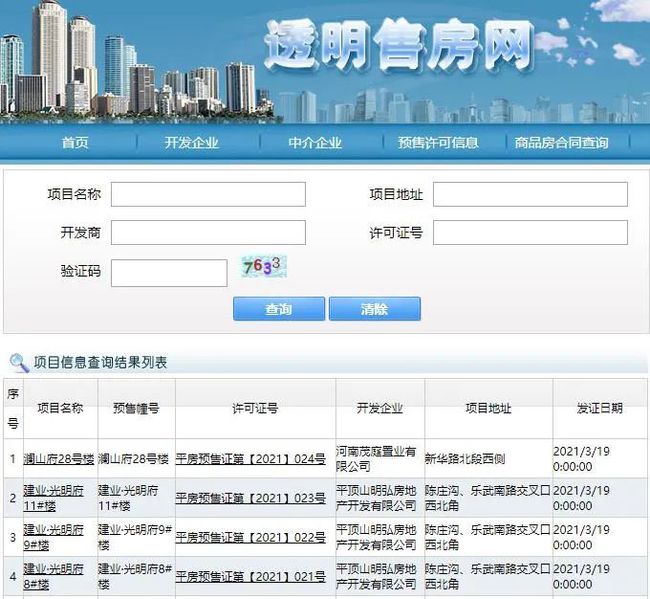Screen dimensions: 650x599
Task: Click the 项目地址 column header
Action: point(488,408)
